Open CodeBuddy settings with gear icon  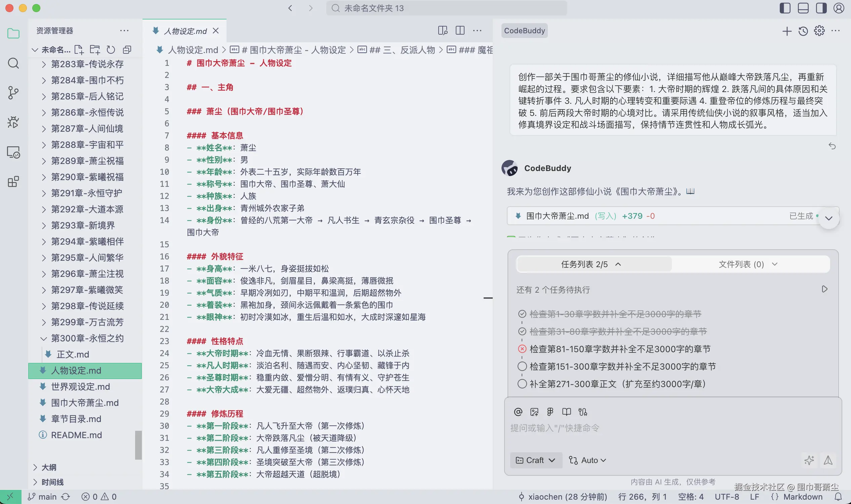point(819,31)
